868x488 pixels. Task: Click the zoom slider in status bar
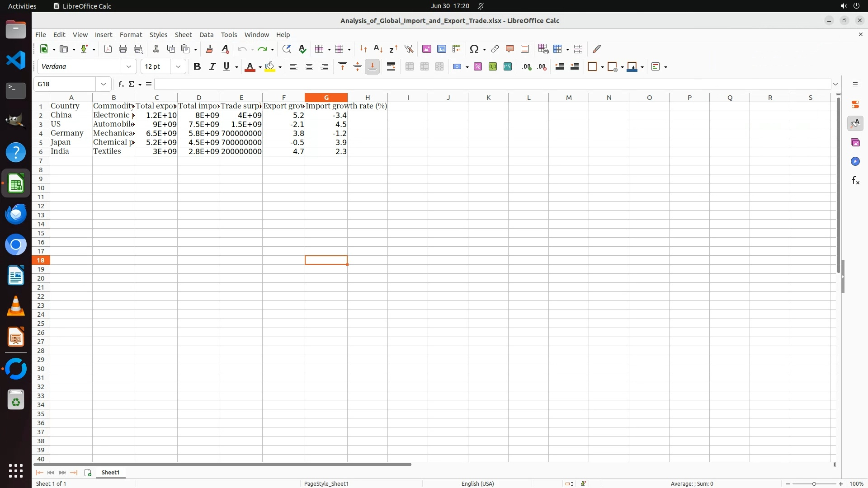point(814,484)
